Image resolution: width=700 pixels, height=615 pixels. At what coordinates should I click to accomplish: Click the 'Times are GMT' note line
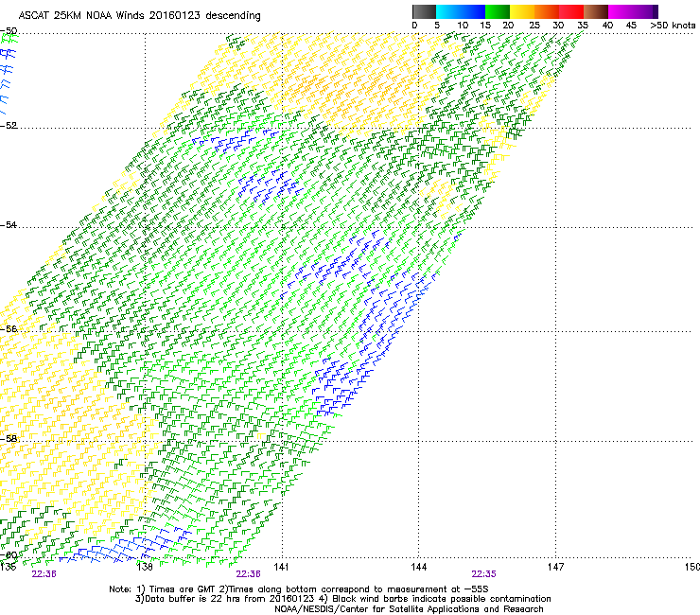298,589
